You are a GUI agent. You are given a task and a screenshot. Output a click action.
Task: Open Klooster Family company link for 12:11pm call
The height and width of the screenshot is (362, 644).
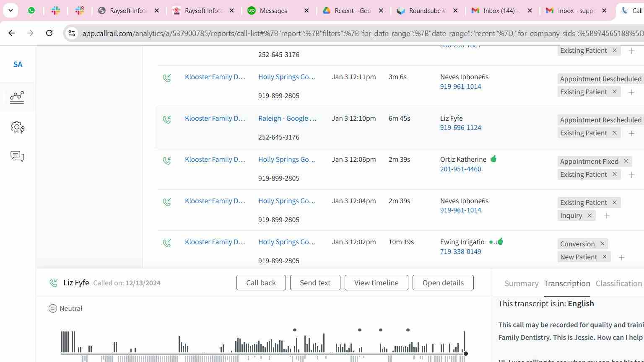coord(215,77)
